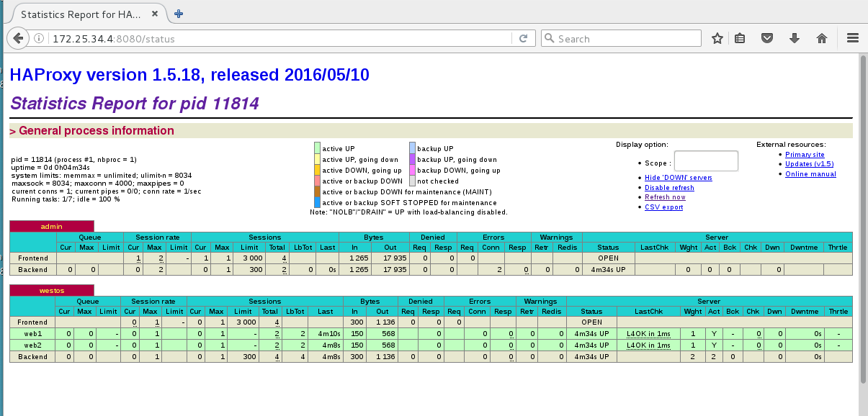The height and width of the screenshot is (416, 868).
Task: Click the westos Backend row label
Action: click(x=32, y=357)
